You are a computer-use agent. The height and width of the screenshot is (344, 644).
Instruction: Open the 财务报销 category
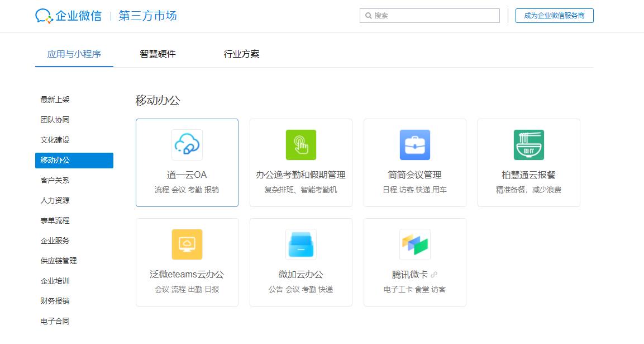click(x=54, y=301)
